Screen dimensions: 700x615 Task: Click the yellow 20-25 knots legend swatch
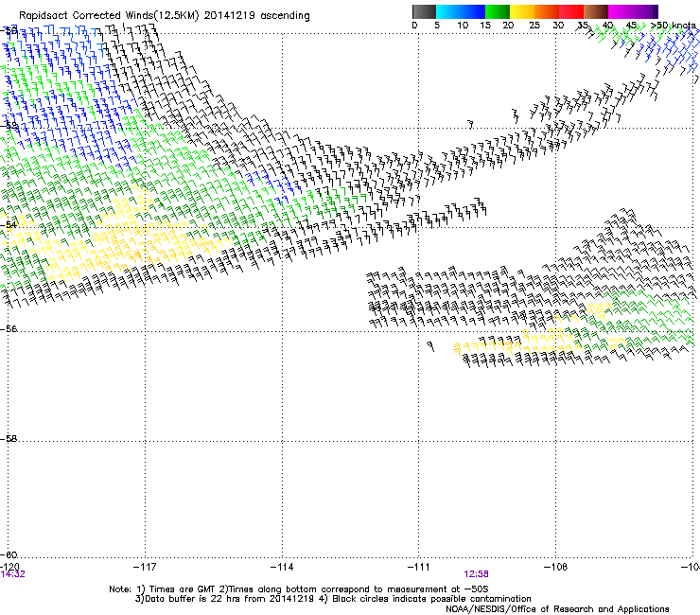(x=522, y=11)
